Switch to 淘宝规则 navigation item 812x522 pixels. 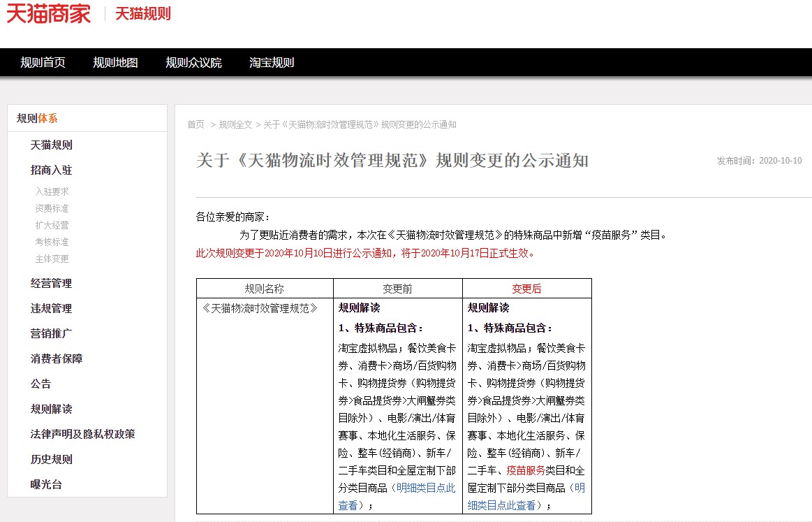(x=272, y=63)
